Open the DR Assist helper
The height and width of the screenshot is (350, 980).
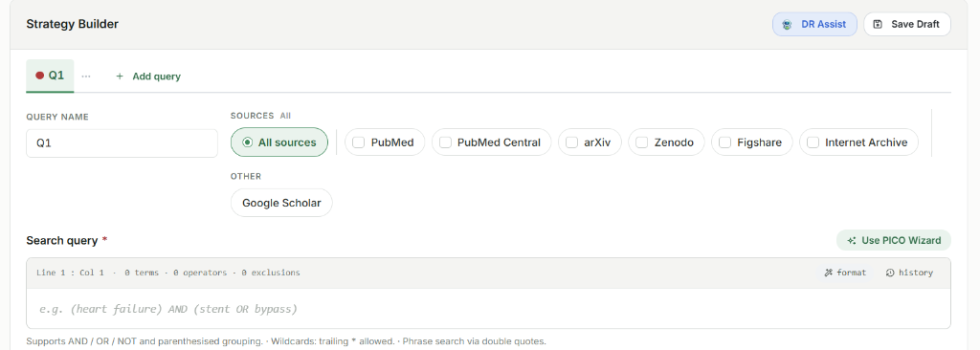pyautogui.click(x=814, y=24)
